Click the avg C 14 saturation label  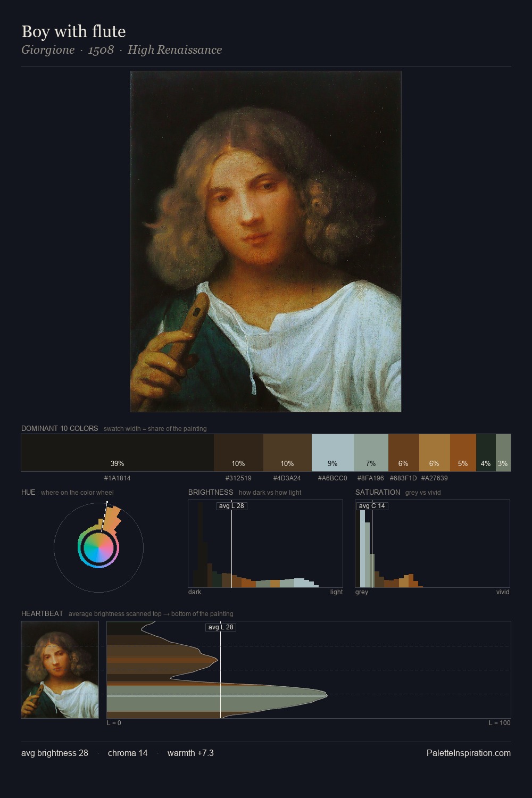(372, 506)
